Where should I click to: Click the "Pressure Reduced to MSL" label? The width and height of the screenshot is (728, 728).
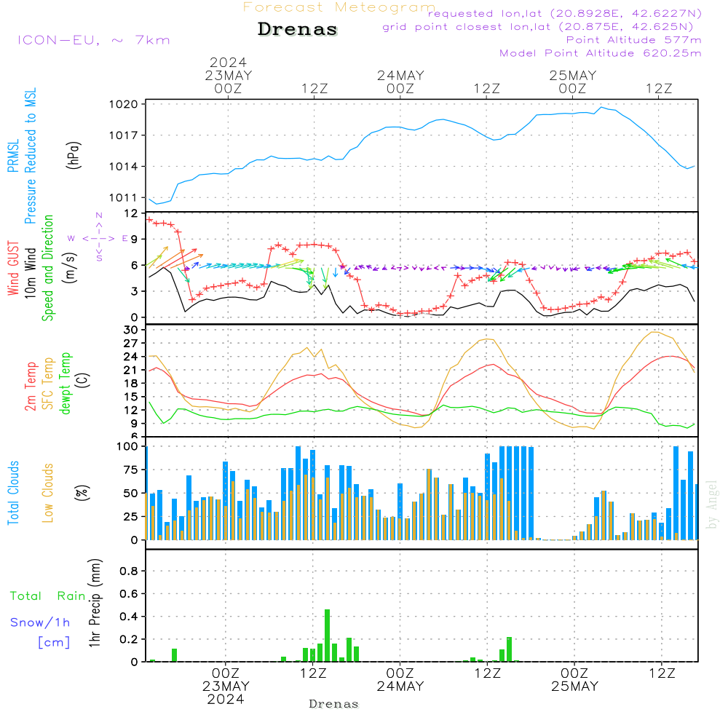[30, 156]
